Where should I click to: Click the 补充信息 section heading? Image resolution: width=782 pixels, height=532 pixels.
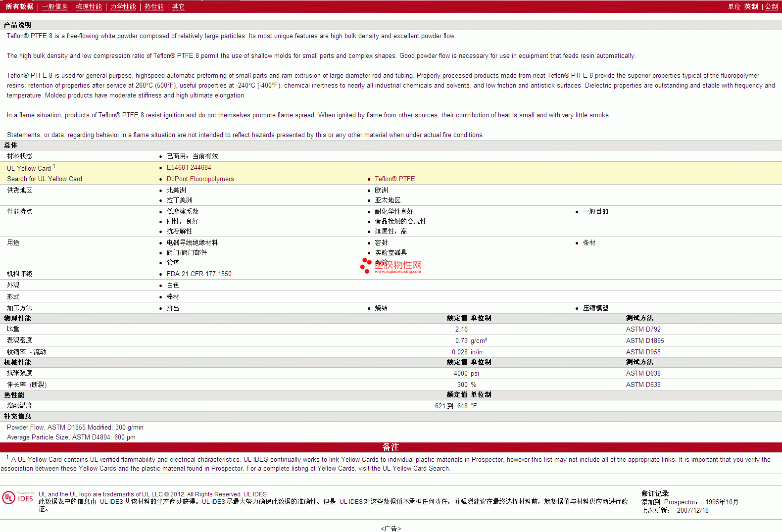(17, 416)
